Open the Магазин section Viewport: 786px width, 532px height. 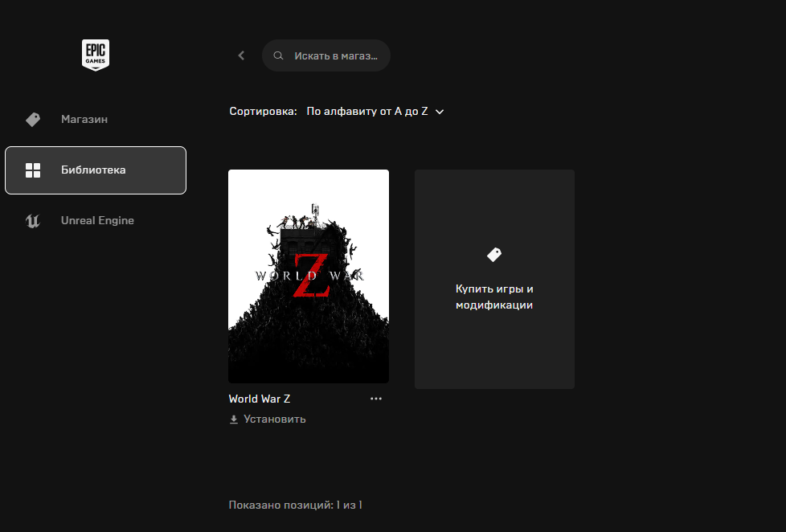tap(96, 119)
